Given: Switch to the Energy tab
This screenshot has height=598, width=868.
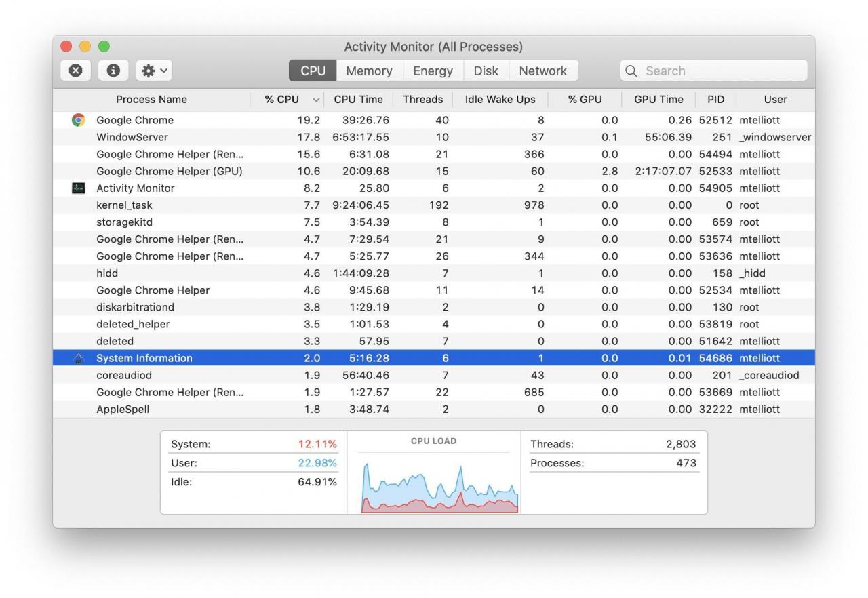Looking at the screenshot, I should coord(433,71).
